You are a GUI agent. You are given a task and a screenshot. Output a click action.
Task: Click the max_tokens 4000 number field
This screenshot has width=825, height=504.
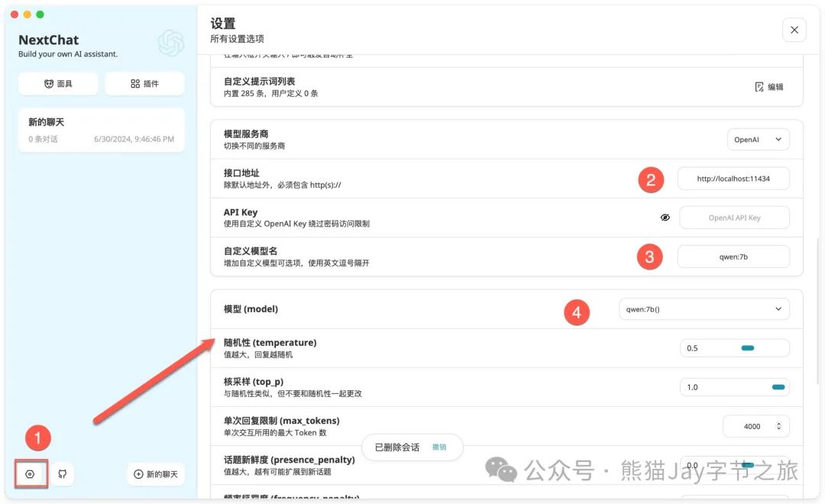[755, 426]
